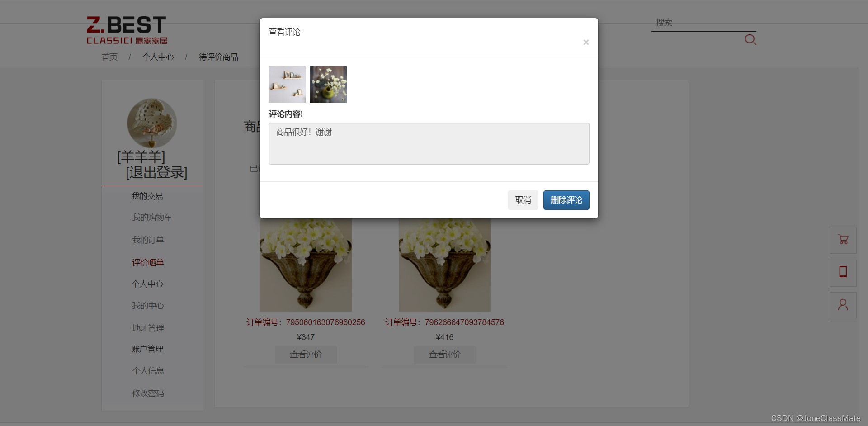Click 退出登录 link

pos(156,172)
